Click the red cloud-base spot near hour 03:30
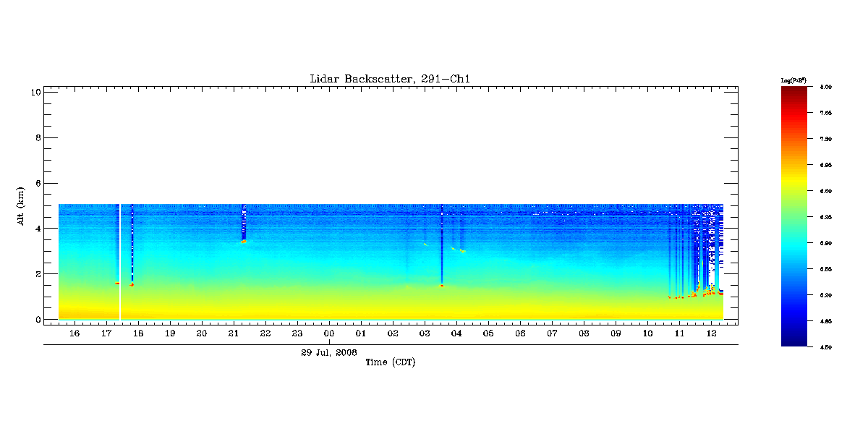This screenshot has width=868, height=434. pyautogui.click(x=441, y=286)
